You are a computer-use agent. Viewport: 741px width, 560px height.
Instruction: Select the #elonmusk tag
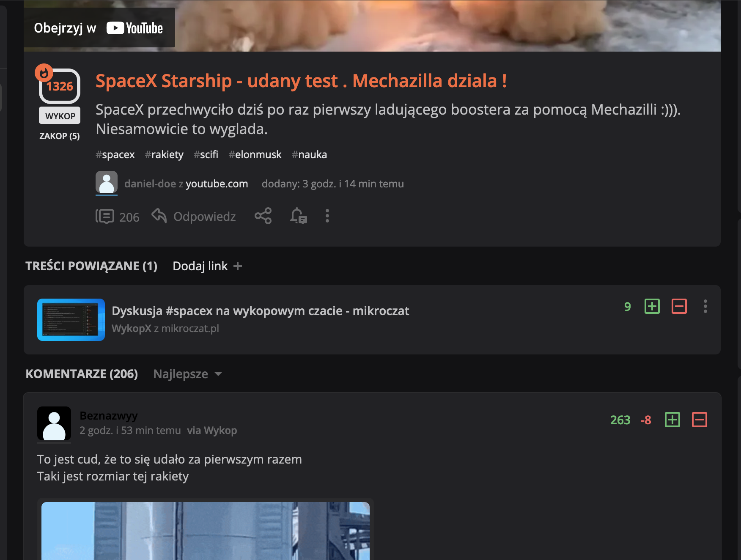click(255, 155)
